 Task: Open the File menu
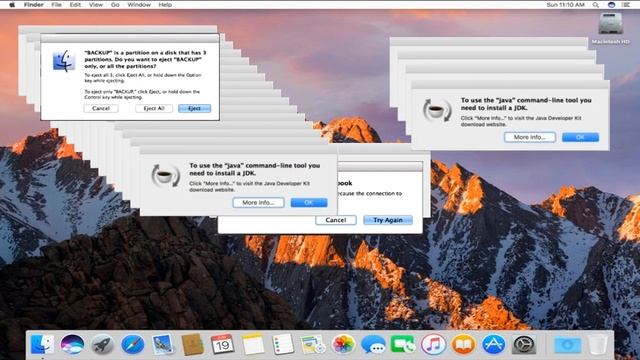click(x=56, y=5)
